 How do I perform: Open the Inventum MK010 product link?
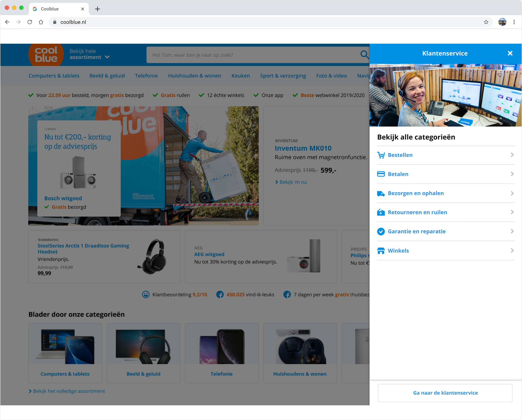303,148
